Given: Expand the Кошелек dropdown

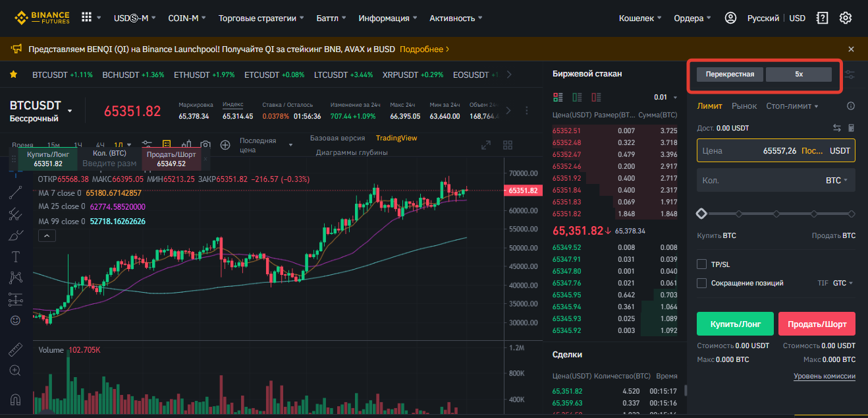Looking at the screenshot, I should click(641, 18).
